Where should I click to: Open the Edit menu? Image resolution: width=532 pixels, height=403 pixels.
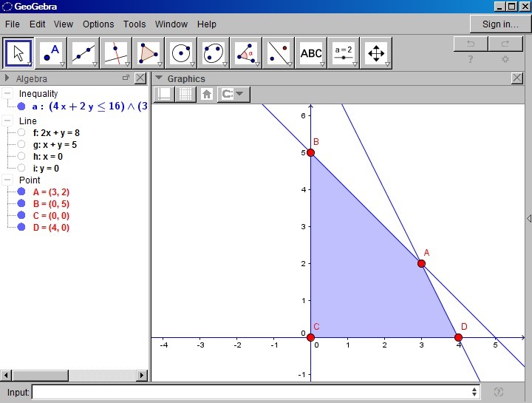[x=38, y=24]
